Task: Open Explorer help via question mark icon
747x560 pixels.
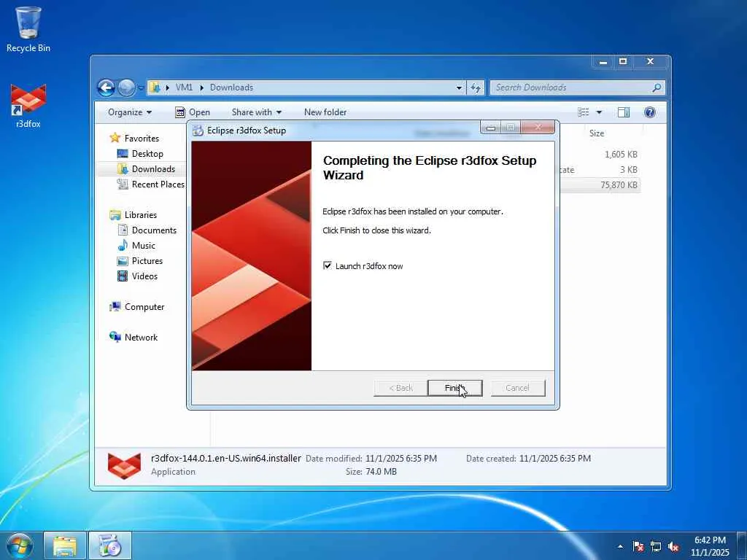Action: [650, 112]
